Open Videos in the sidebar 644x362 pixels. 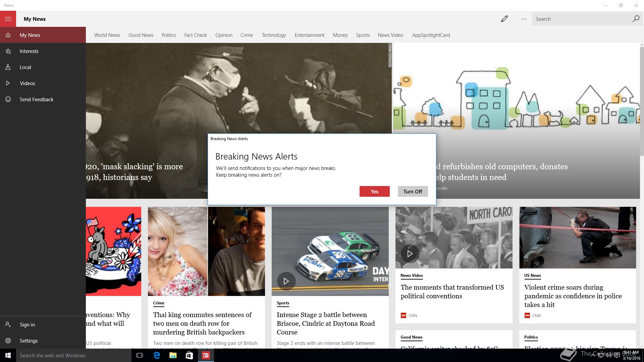(x=43, y=83)
